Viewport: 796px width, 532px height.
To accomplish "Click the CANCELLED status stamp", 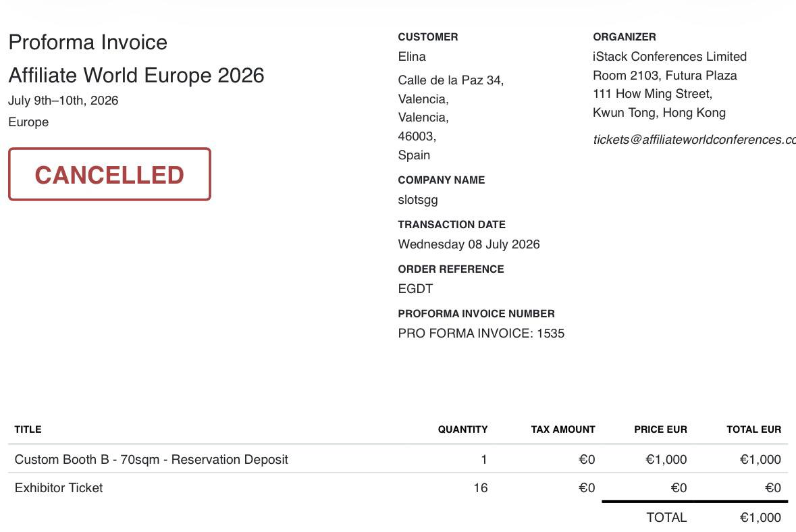I will [x=109, y=174].
